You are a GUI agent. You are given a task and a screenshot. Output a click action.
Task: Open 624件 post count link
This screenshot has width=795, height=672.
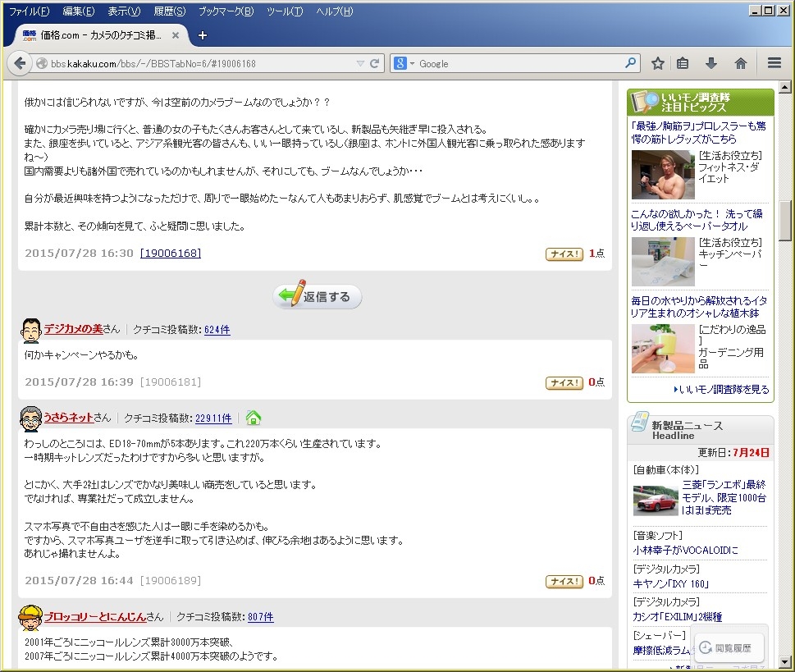[217, 330]
